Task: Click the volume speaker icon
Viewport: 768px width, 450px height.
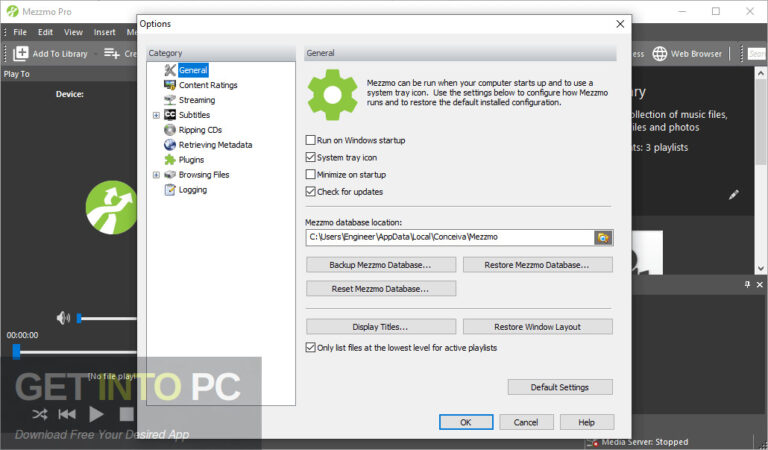Action: (x=63, y=318)
